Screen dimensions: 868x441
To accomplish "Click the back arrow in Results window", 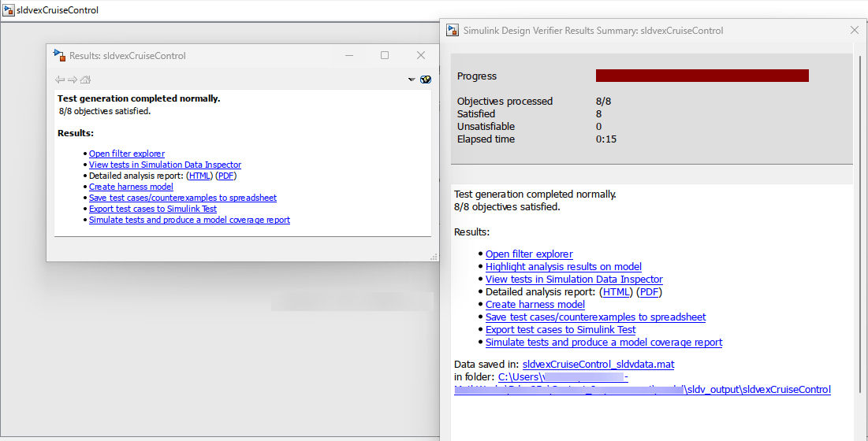I will (x=60, y=80).
